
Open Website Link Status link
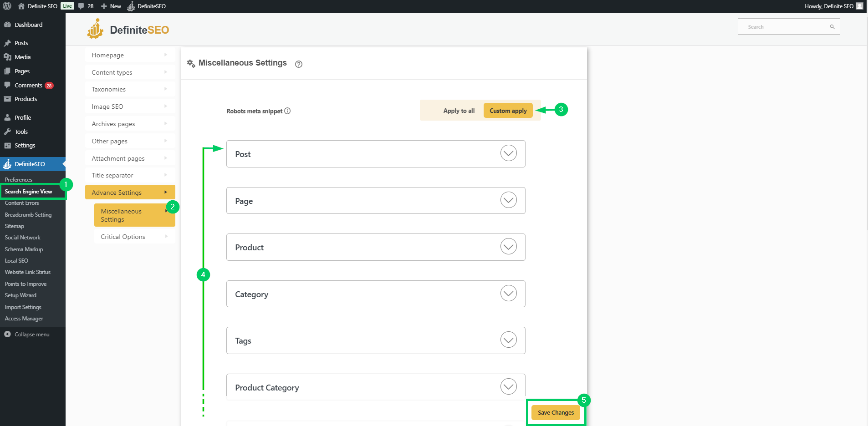click(28, 272)
